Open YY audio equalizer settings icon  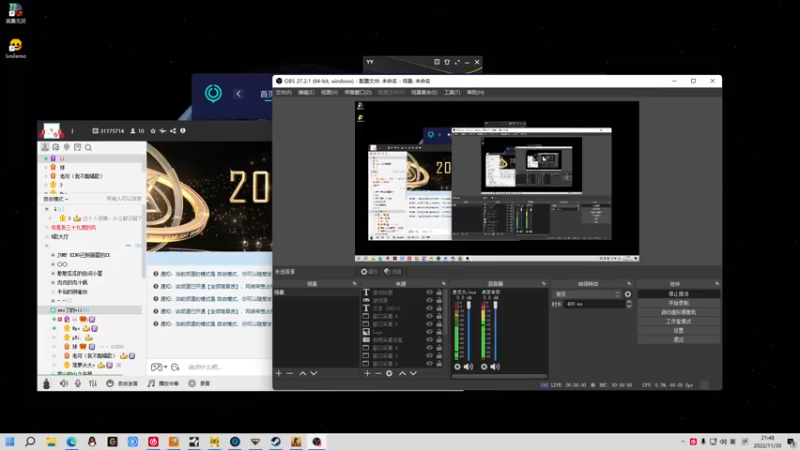(x=92, y=383)
